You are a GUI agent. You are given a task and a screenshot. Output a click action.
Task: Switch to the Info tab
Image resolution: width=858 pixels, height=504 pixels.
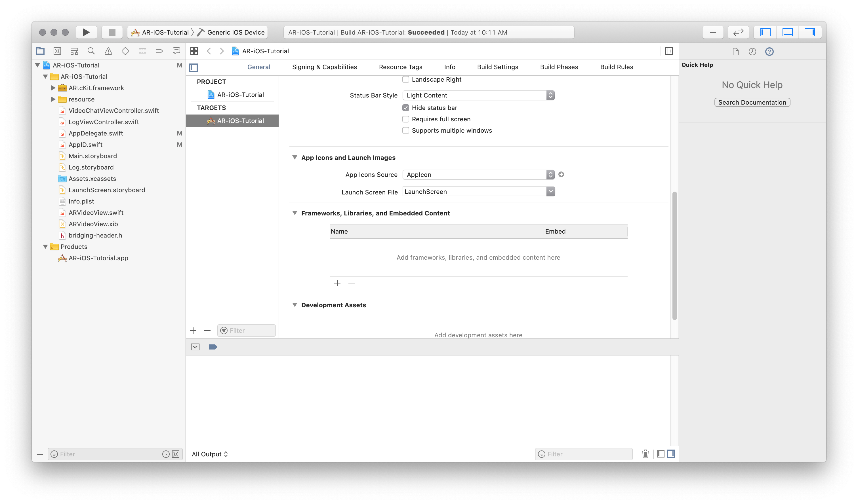pyautogui.click(x=449, y=67)
